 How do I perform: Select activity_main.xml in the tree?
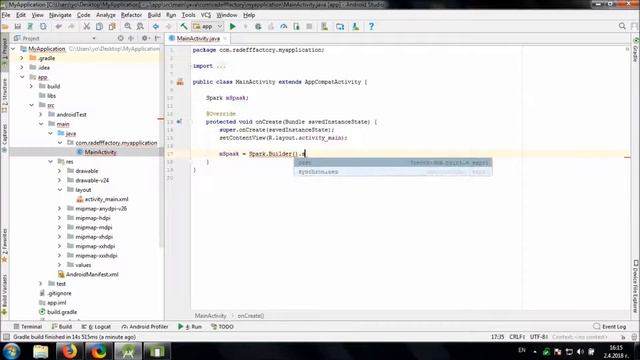coord(106,199)
